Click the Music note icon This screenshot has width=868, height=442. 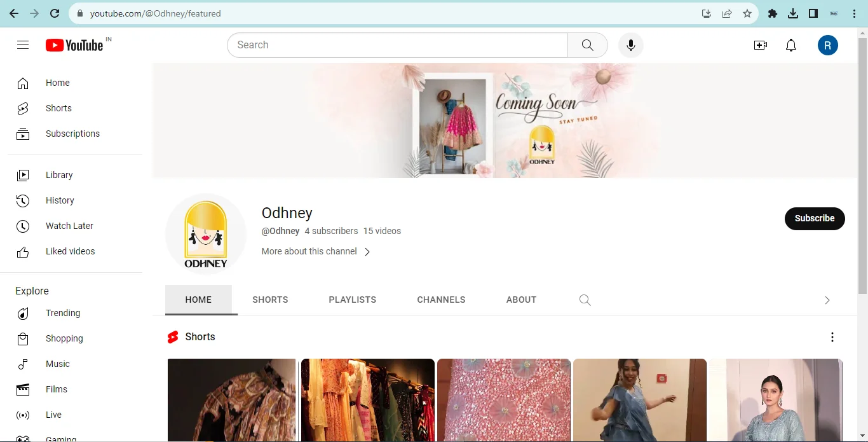[x=23, y=364]
